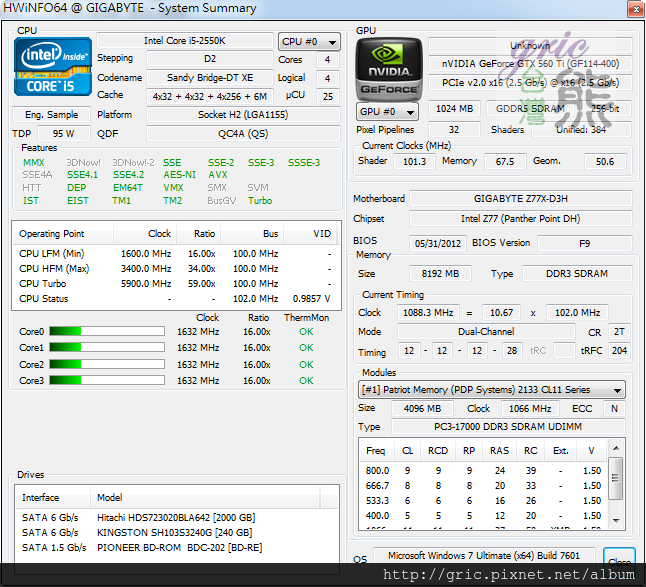Select the CPU Status row

(176, 299)
